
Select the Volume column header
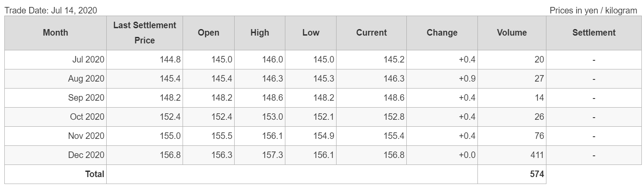point(512,33)
